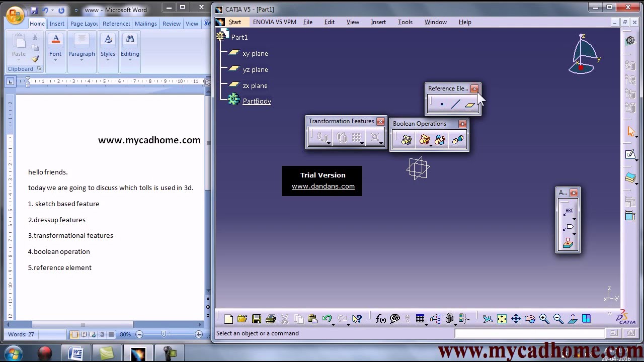
Task: Click Fit All In view icon
Action: point(502,319)
